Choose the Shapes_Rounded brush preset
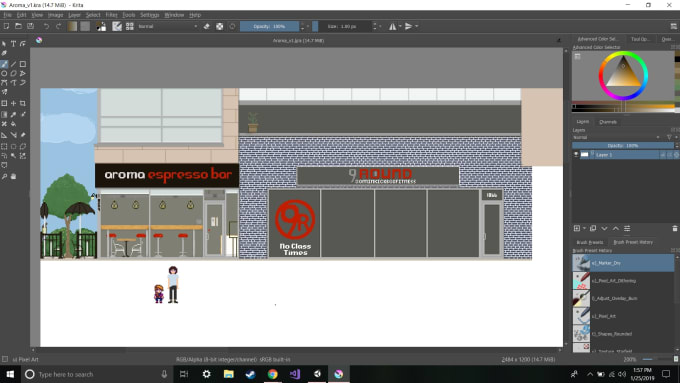The image size is (680, 383). pyautogui.click(x=623, y=334)
